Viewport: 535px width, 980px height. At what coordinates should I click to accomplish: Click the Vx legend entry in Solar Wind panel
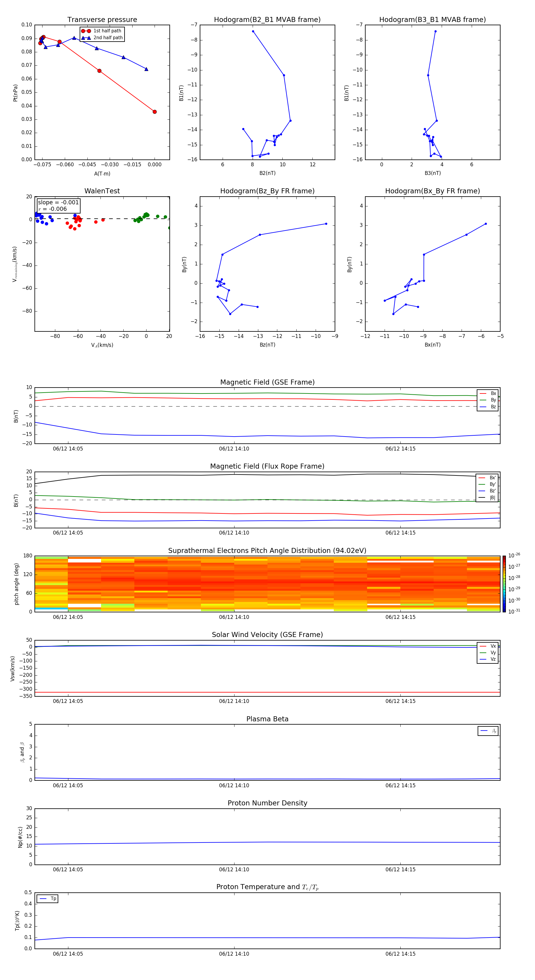click(x=488, y=646)
